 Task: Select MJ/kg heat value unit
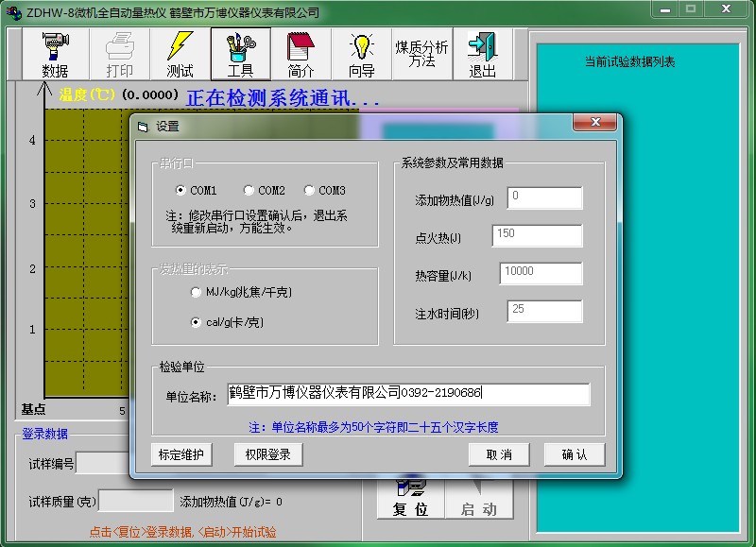(196, 293)
